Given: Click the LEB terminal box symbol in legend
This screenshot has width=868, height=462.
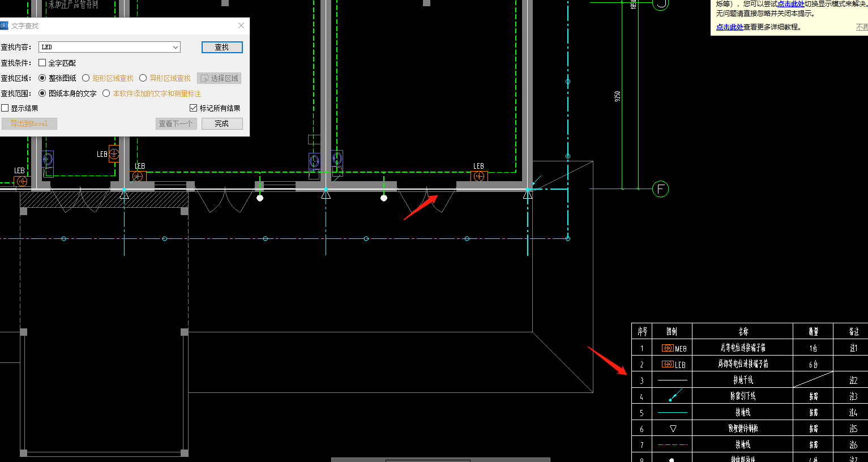Looking at the screenshot, I should [668, 364].
